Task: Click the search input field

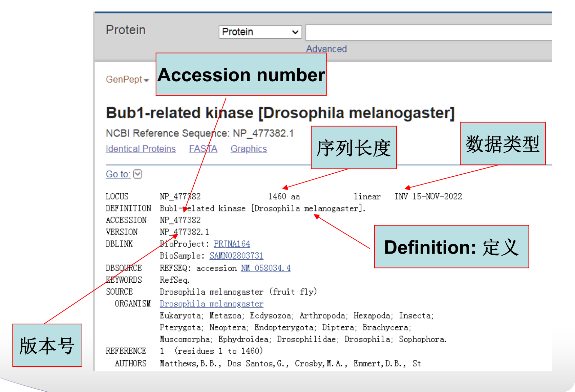Action: 429,32
